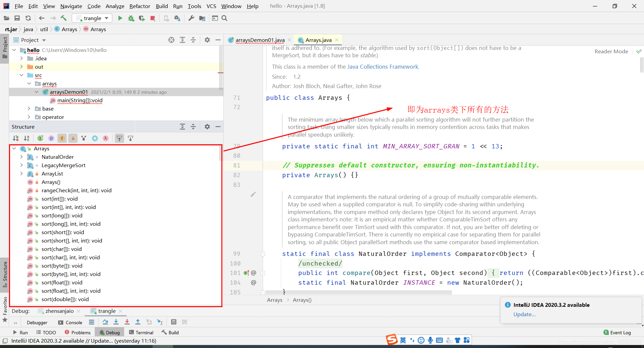Expand the out folder
This screenshot has width=644, height=348.
coord(21,67)
